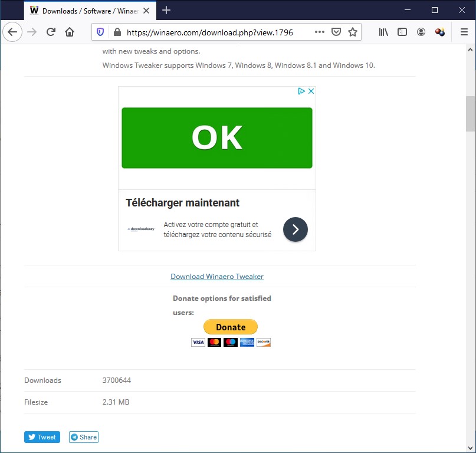
Task: Open the Firefox home page
Action: (70, 32)
